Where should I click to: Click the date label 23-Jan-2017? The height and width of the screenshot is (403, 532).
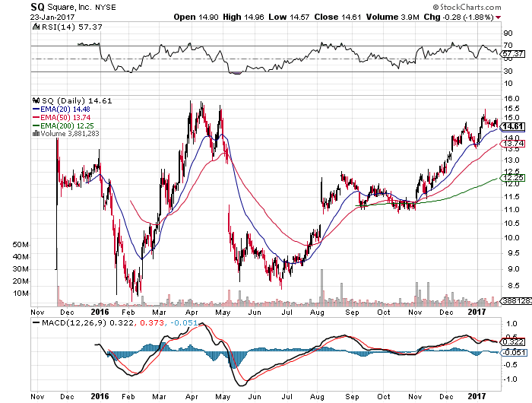(52, 17)
